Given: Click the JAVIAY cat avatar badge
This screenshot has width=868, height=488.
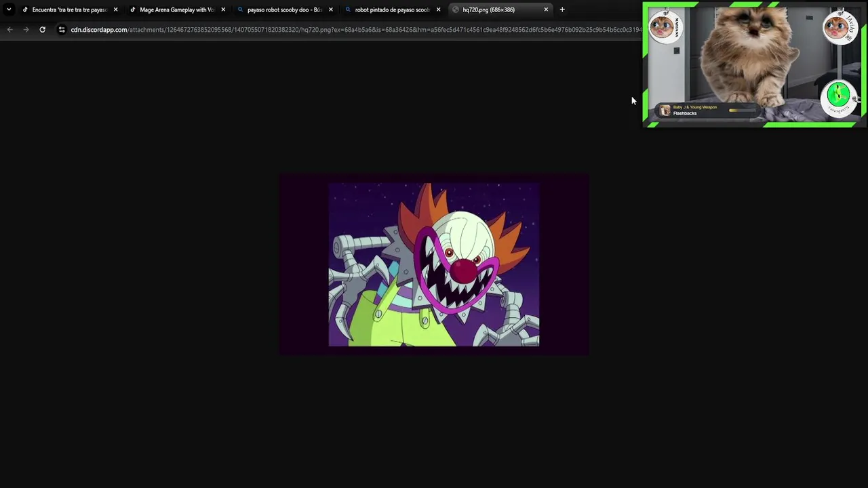Looking at the screenshot, I should (839, 28).
